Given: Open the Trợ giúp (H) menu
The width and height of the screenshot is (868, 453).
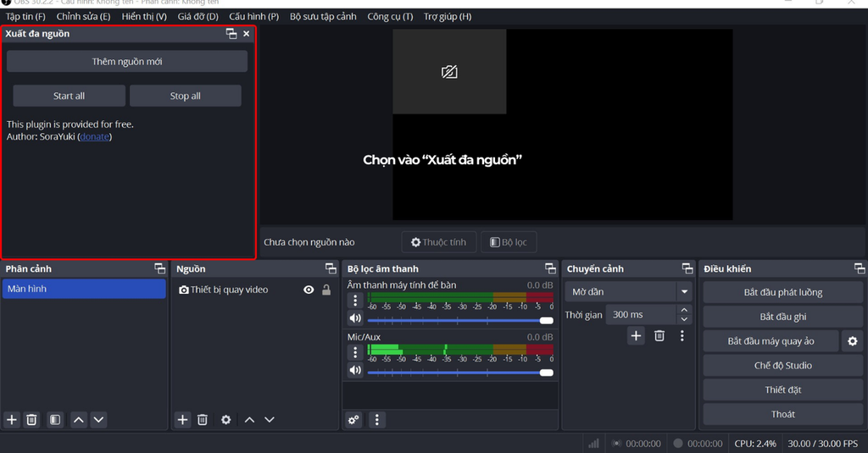Looking at the screenshot, I should pyautogui.click(x=448, y=17).
